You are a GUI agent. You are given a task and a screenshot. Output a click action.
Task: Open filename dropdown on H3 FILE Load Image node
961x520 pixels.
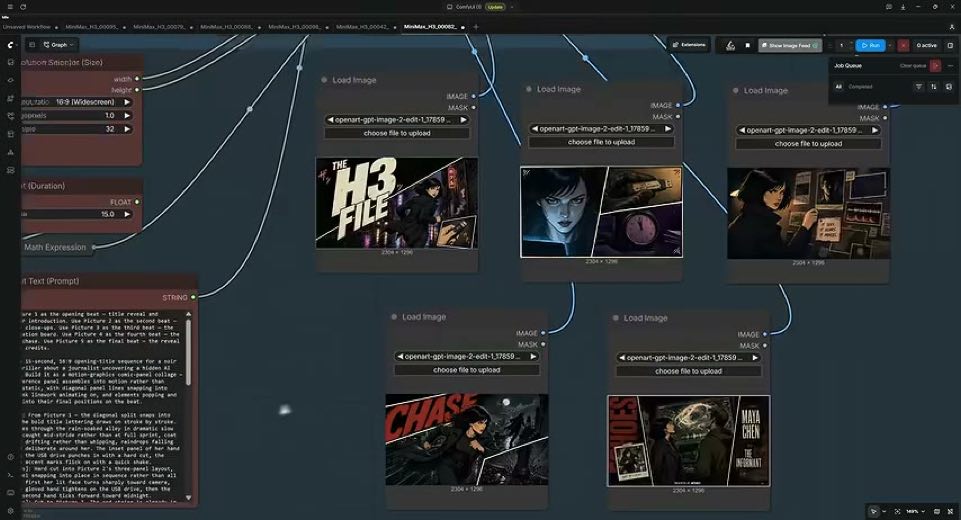[395, 120]
